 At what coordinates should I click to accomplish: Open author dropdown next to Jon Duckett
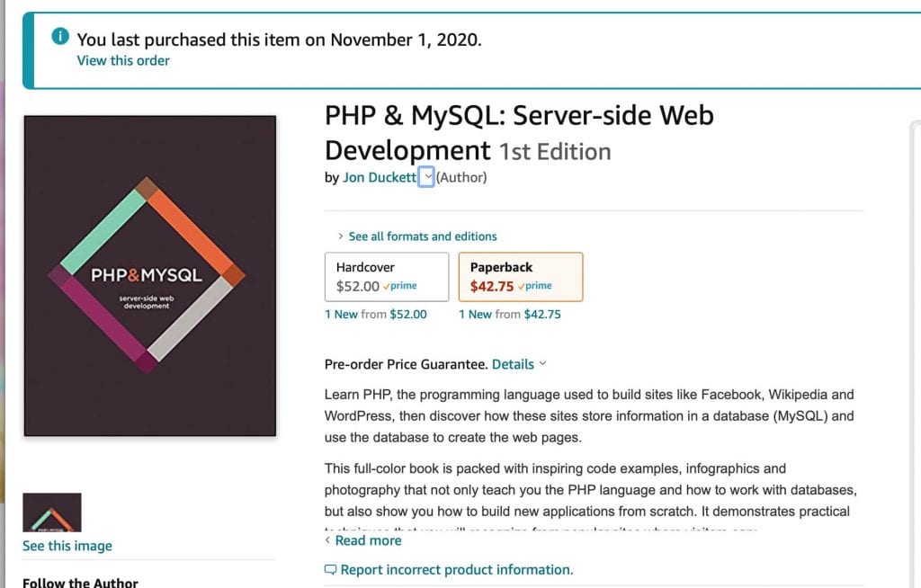pyautogui.click(x=426, y=177)
